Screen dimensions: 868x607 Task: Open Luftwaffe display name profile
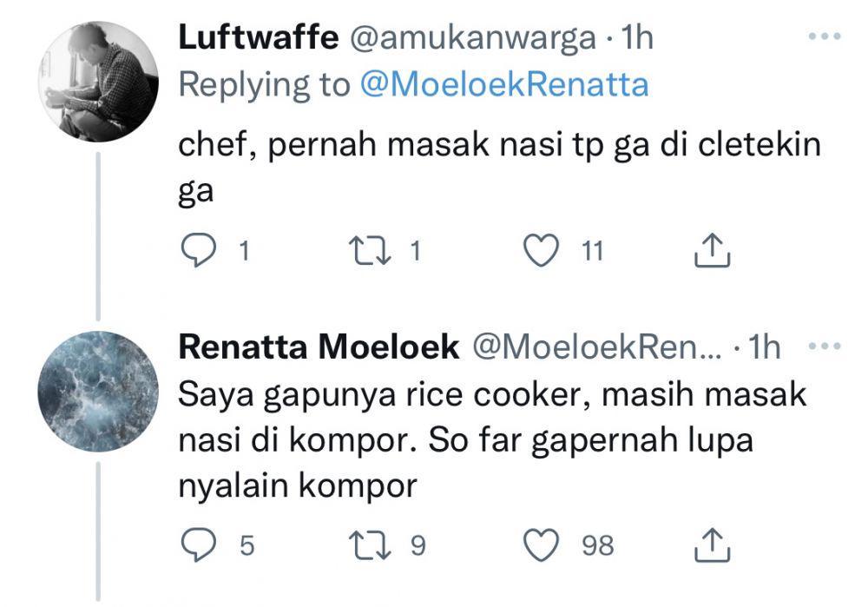point(258,37)
